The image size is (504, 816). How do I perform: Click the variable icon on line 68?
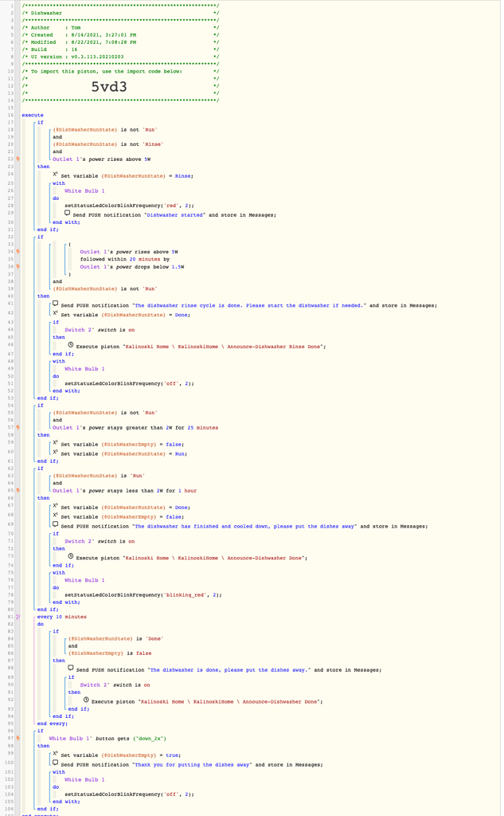click(x=55, y=516)
